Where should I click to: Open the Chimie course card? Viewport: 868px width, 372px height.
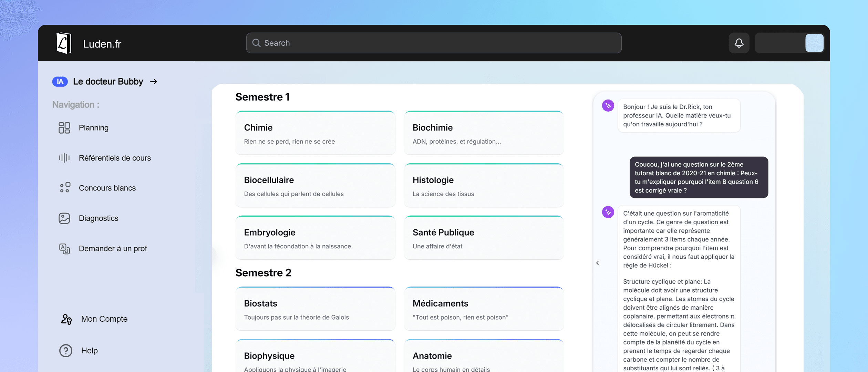315,133
